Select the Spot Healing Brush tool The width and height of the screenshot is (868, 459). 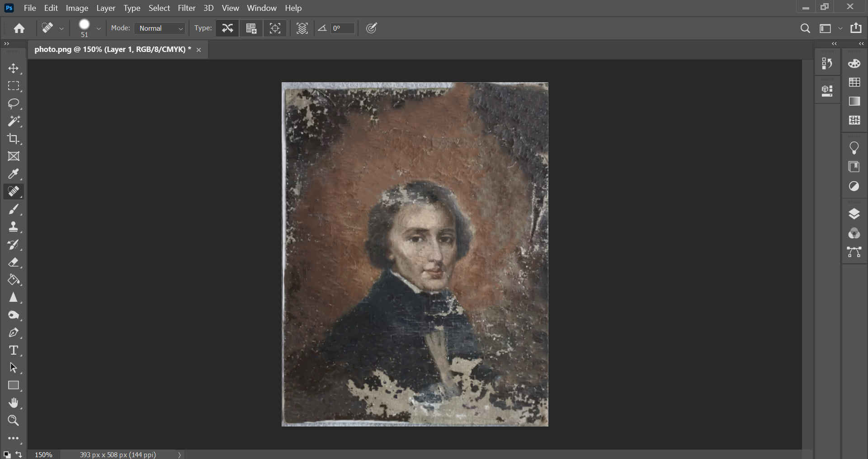coord(14,192)
